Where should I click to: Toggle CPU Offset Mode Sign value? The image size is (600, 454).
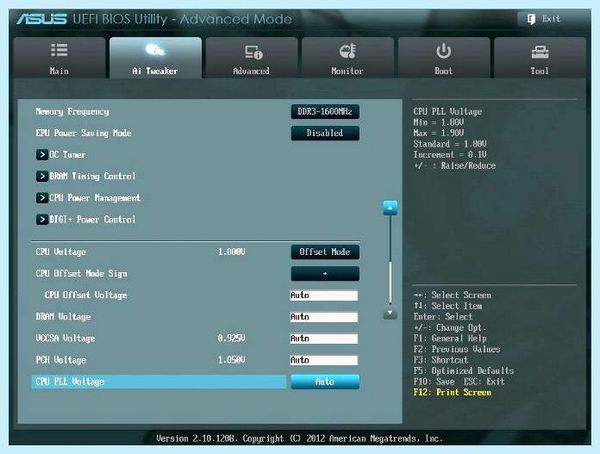point(325,274)
